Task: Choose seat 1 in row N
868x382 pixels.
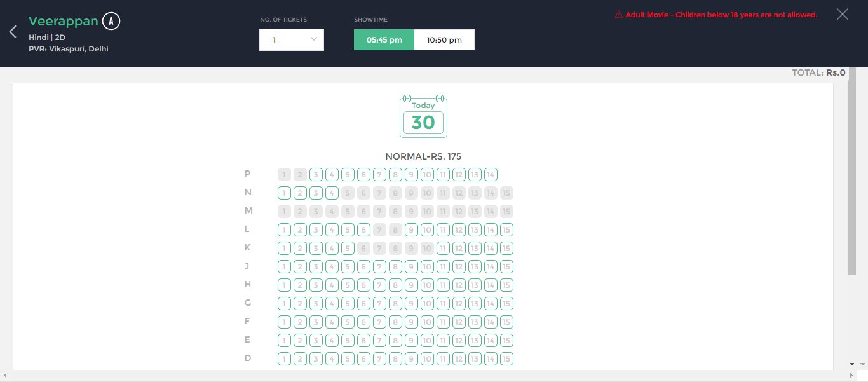Action: pos(284,193)
